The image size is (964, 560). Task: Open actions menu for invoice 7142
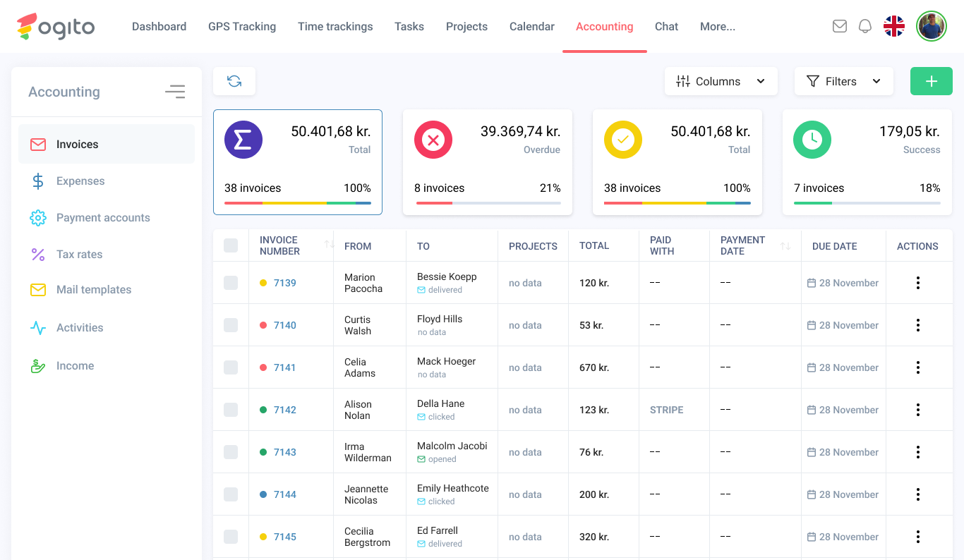[x=917, y=410]
